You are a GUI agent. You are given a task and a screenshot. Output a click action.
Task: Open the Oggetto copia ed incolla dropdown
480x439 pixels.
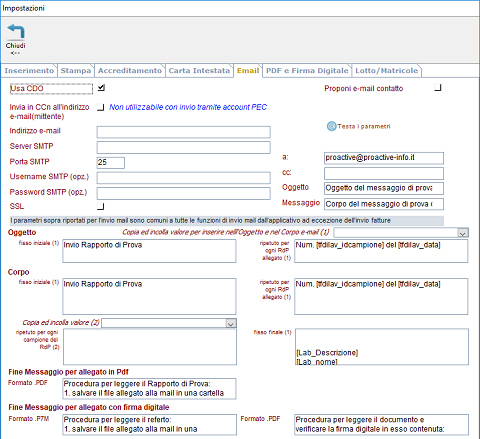pyautogui.click(x=463, y=233)
